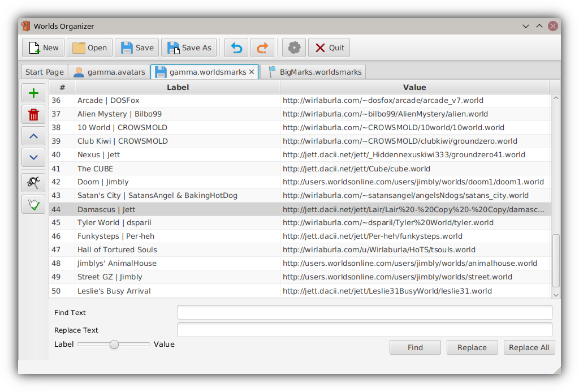Click the hand with checkmark icon
Image resolution: width=579 pixels, height=392 pixels.
click(x=33, y=204)
